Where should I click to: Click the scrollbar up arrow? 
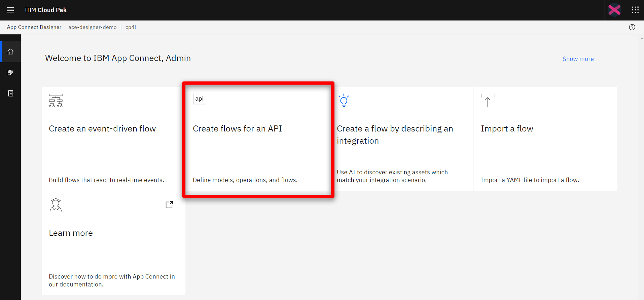click(x=642, y=38)
